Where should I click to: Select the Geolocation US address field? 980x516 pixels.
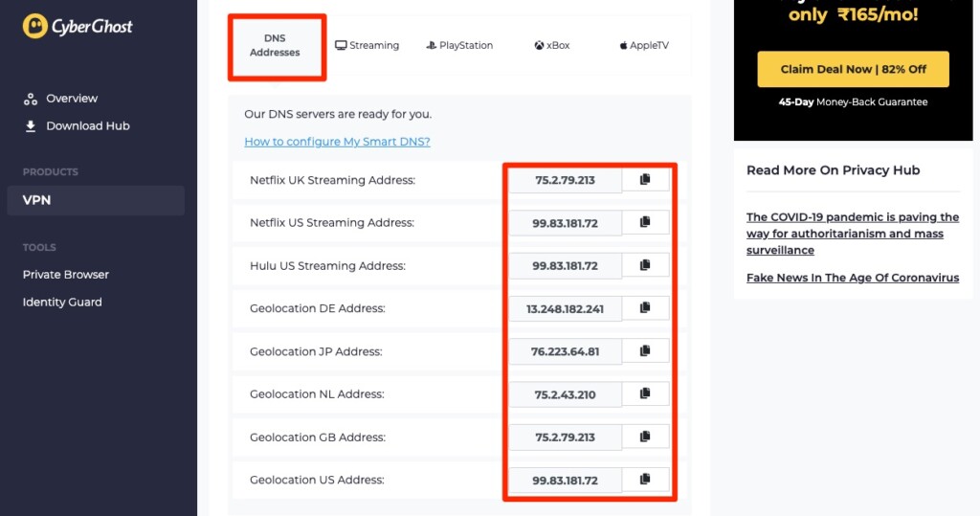tap(565, 481)
